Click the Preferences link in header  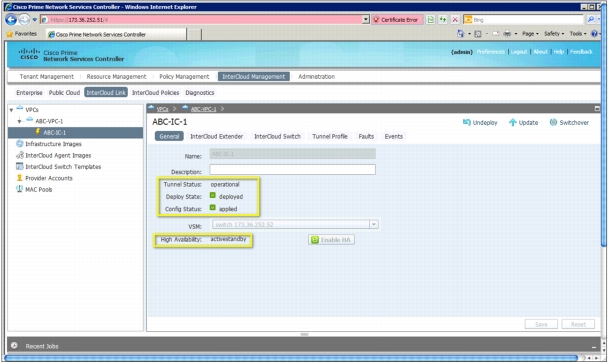[x=491, y=52]
